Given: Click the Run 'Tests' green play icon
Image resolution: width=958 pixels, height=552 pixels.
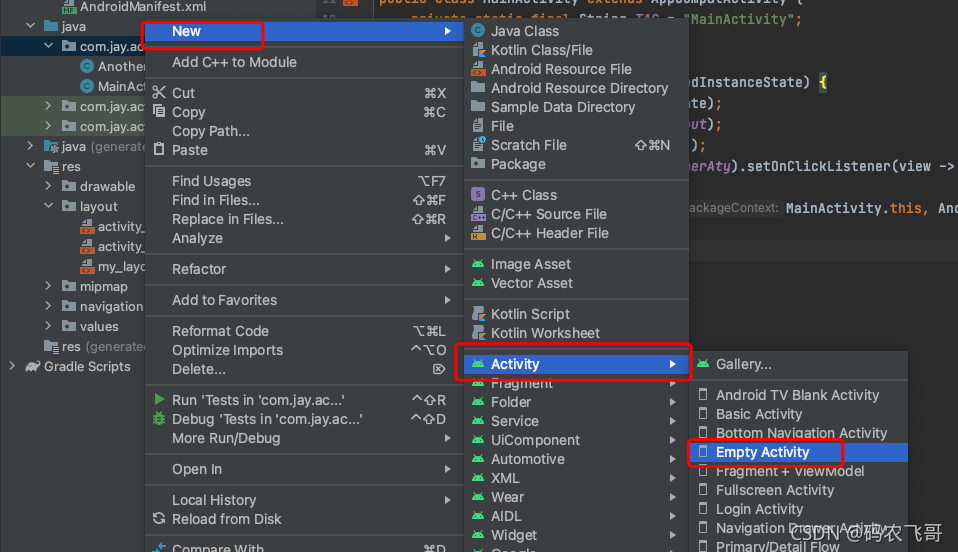Looking at the screenshot, I should [159, 400].
